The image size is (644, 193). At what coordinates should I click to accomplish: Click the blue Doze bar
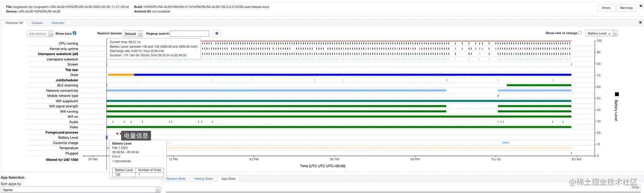(x=353, y=75)
